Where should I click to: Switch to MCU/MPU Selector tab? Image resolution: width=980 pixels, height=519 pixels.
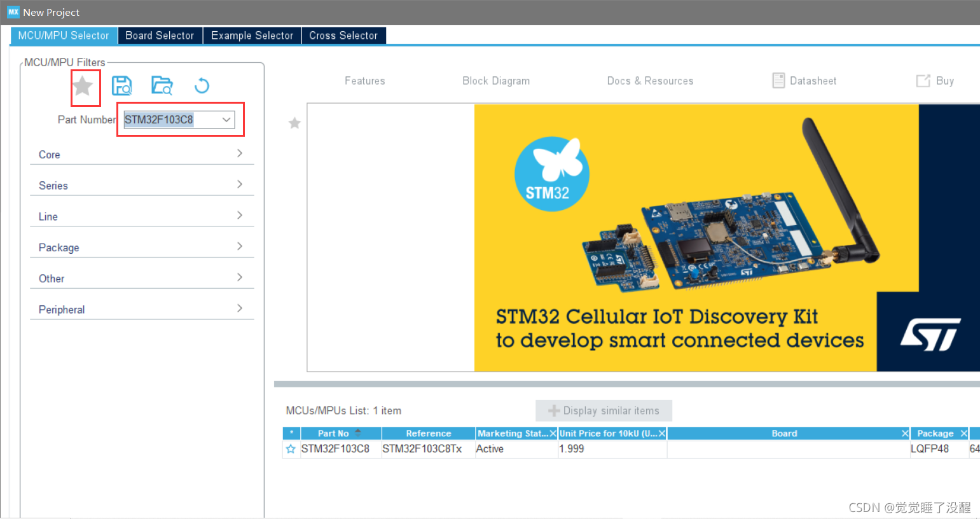point(64,36)
